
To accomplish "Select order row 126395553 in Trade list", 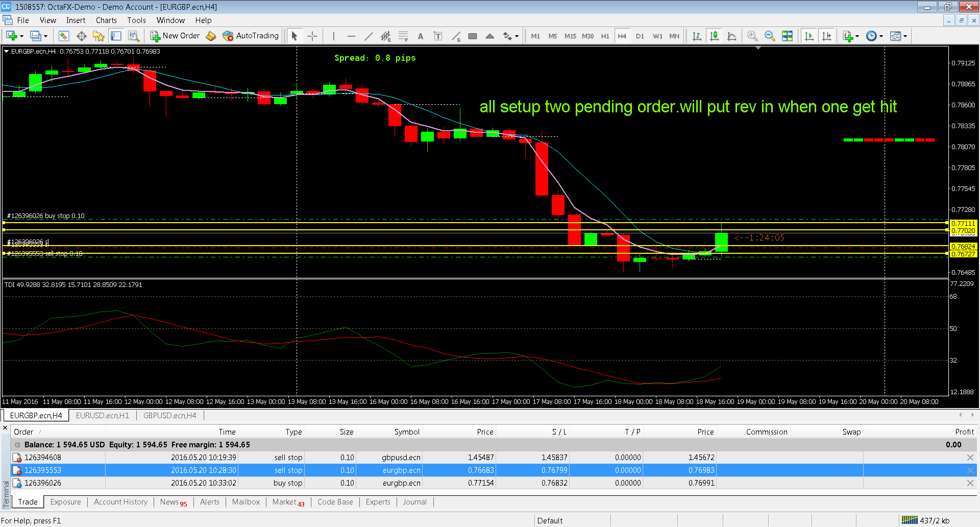I will click(494, 470).
